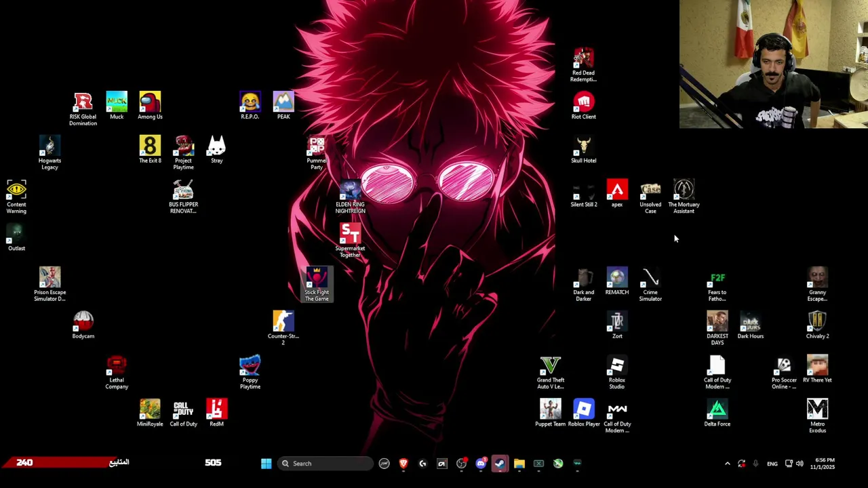Open the R.E.P.O. game shortcut
This screenshot has height=488, width=868.
pos(250,106)
